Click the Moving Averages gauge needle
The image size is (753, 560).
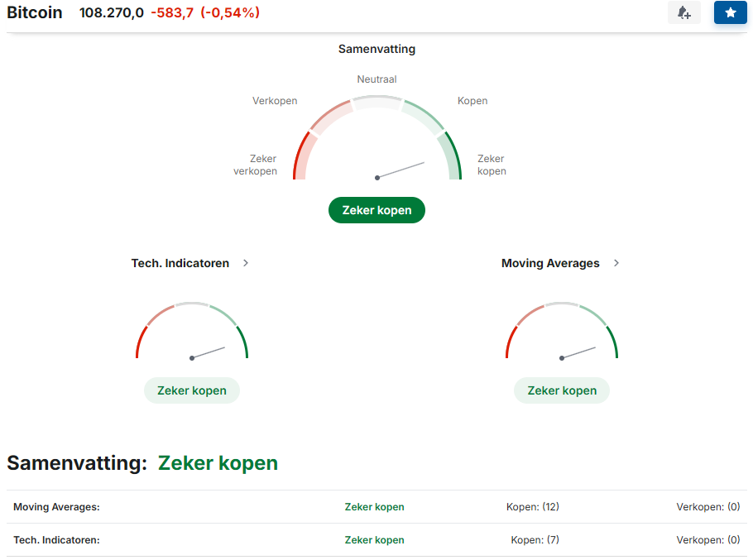[578, 352]
